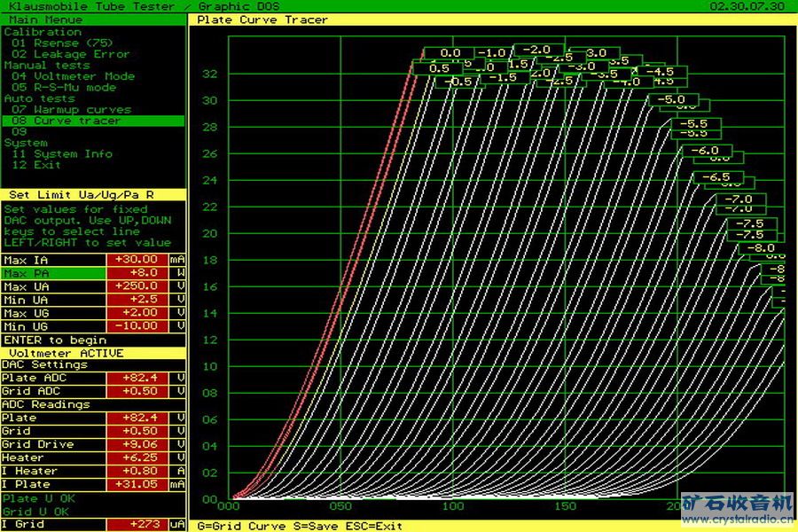This screenshot has width=798, height=532.
Task: Edit the Max PA value +8.0
Action: pyautogui.click(x=137, y=273)
